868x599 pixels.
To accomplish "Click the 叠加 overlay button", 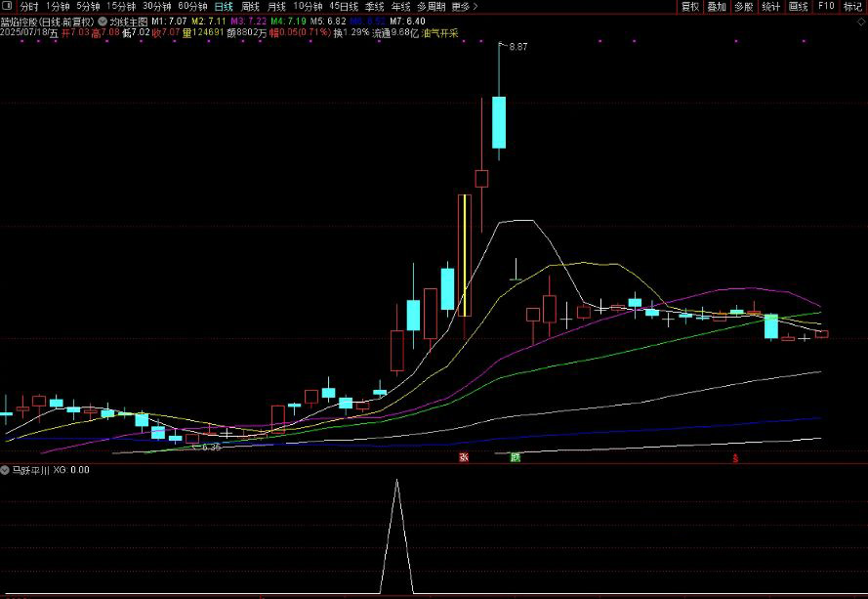I will pos(717,6).
